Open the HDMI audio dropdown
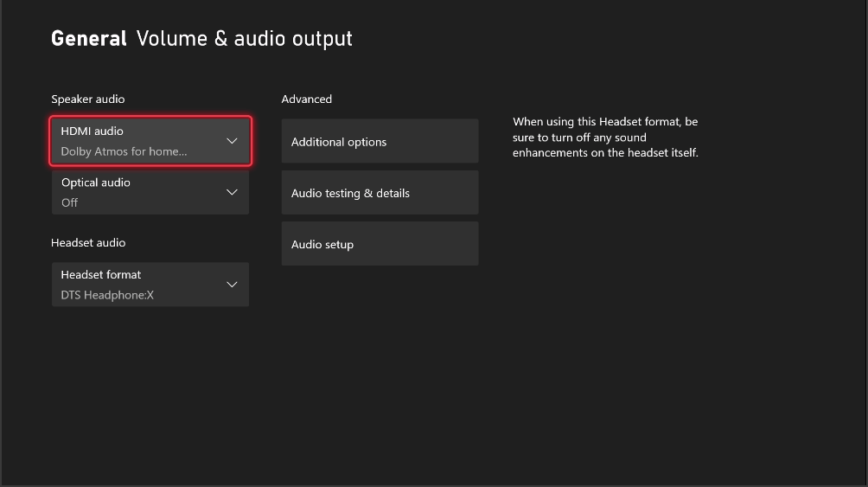 150,141
